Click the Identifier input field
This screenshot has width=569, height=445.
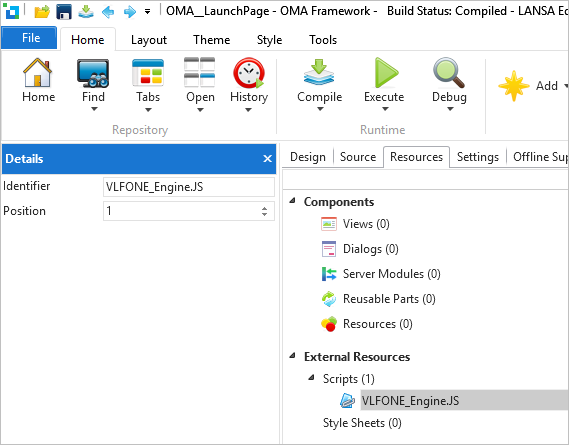(189, 187)
